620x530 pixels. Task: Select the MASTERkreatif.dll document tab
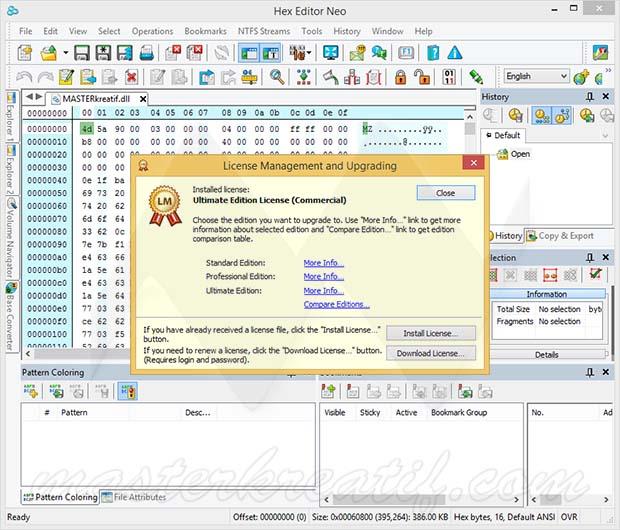96,98
